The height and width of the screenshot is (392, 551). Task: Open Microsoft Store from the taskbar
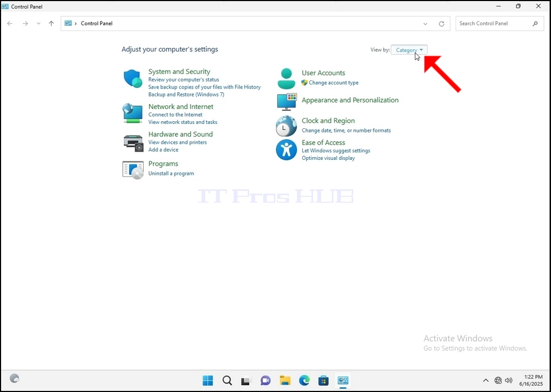pos(323,380)
